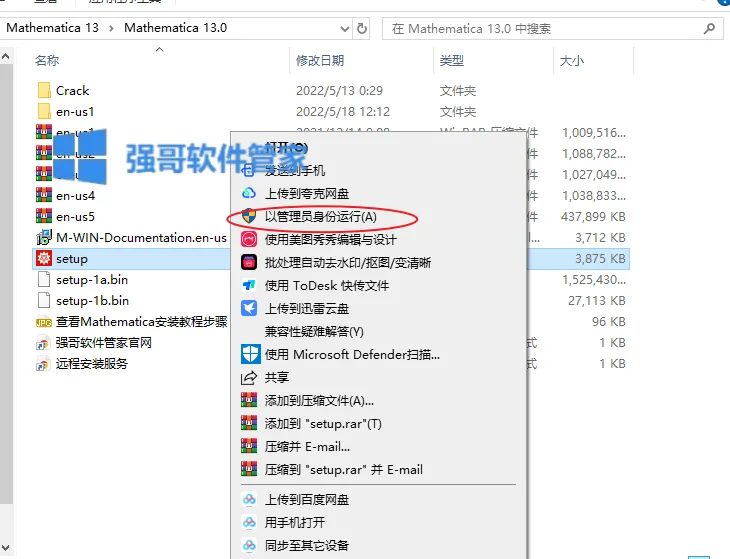This screenshot has height=559, width=730.
Task: Open the address bar history dropdown
Action: tap(345, 28)
